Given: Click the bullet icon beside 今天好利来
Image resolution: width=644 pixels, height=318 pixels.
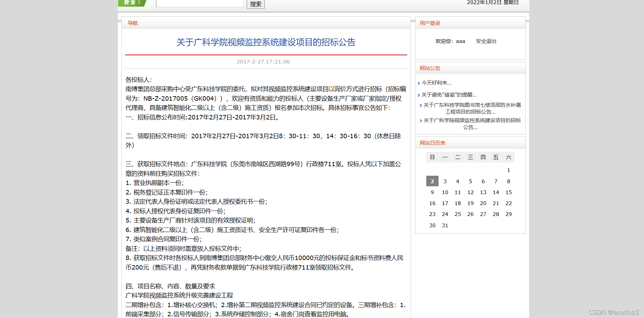Looking at the screenshot, I should coord(419,83).
